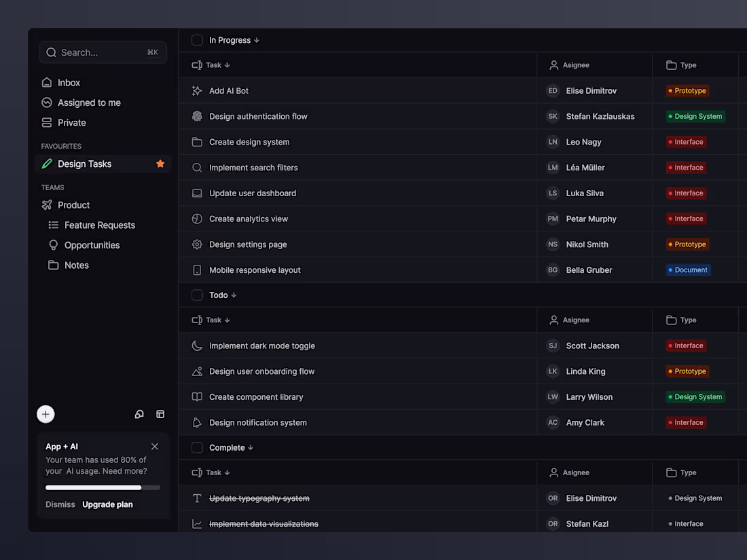This screenshot has width=747, height=560.
Task: Open Inbox in the sidebar
Action: pos(69,83)
